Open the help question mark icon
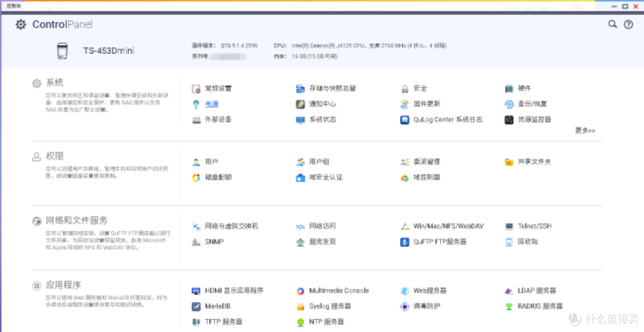Screen dimensions: 644x332 click(628, 24)
